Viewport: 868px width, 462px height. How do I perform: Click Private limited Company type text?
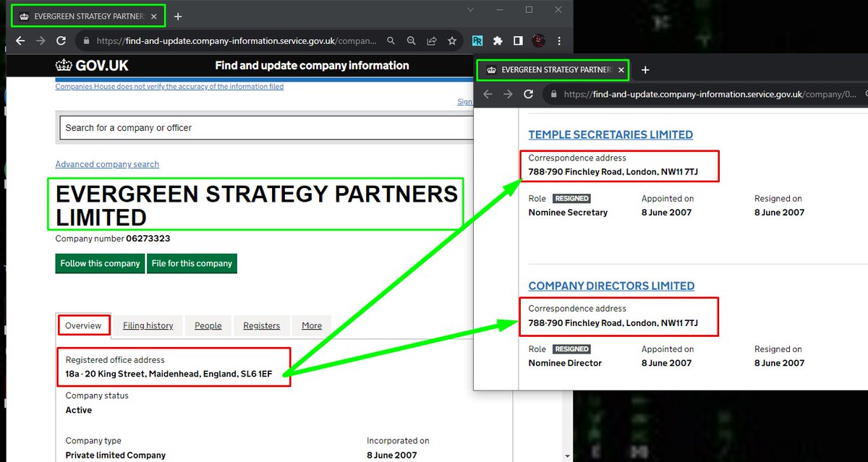pyautogui.click(x=116, y=455)
